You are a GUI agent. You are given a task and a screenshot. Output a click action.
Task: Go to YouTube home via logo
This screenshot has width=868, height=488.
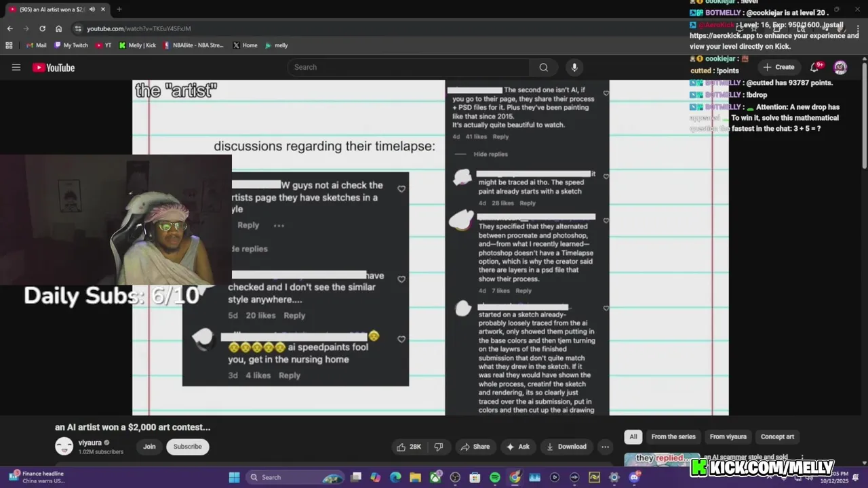[x=54, y=67]
